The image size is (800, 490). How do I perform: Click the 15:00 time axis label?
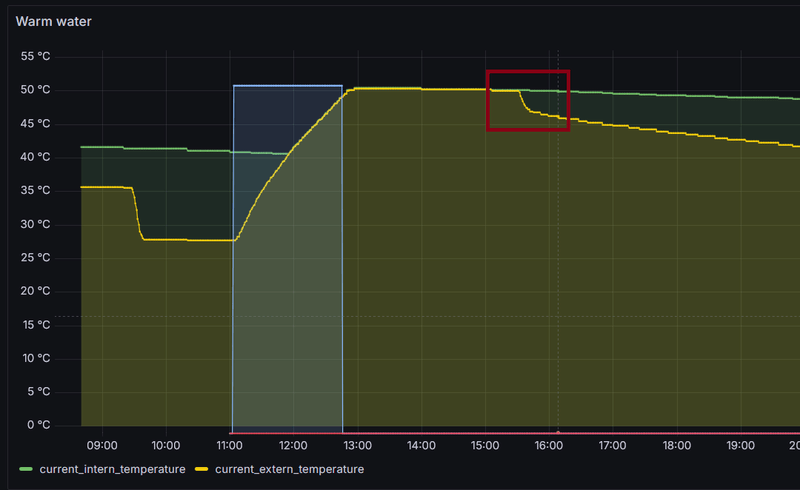pyautogui.click(x=485, y=446)
